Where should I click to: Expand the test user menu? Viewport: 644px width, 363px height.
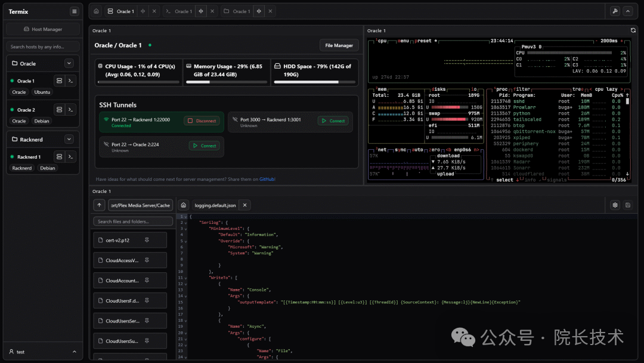[74, 352]
